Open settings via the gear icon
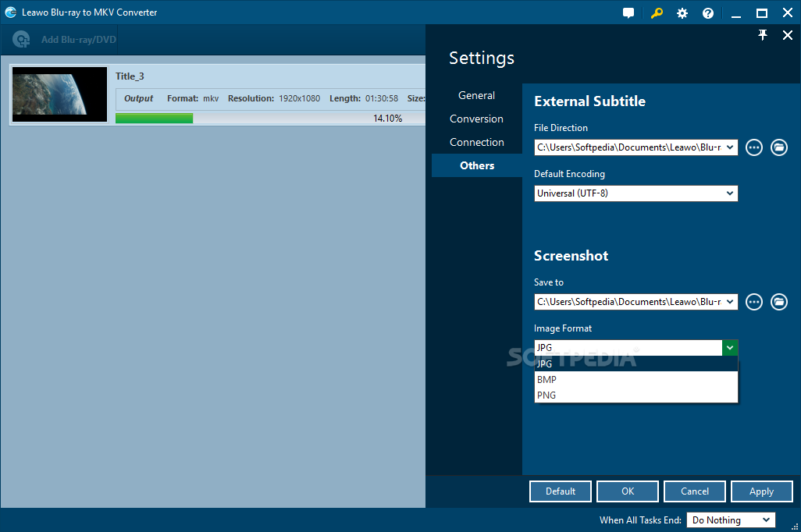Screen dimensions: 801x532 682,13
